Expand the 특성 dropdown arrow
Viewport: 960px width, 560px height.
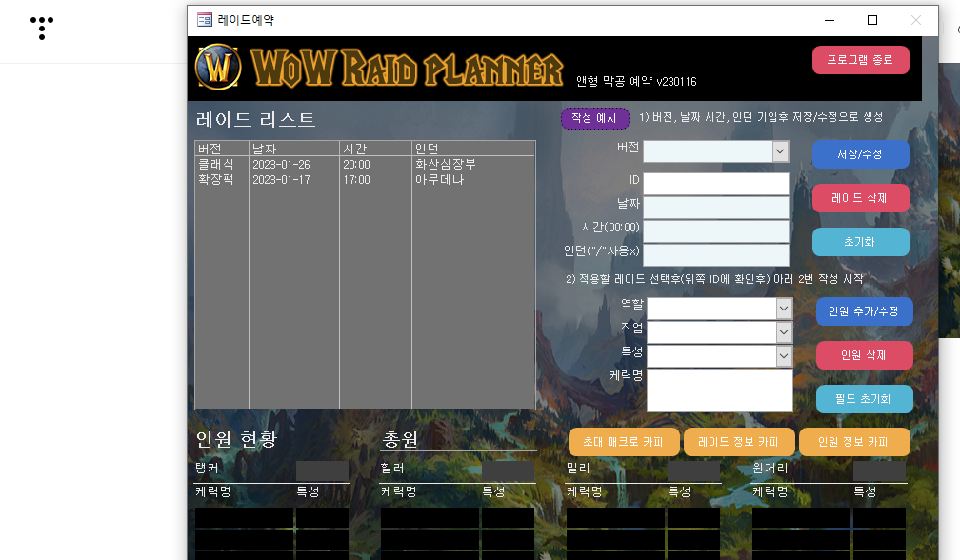784,356
